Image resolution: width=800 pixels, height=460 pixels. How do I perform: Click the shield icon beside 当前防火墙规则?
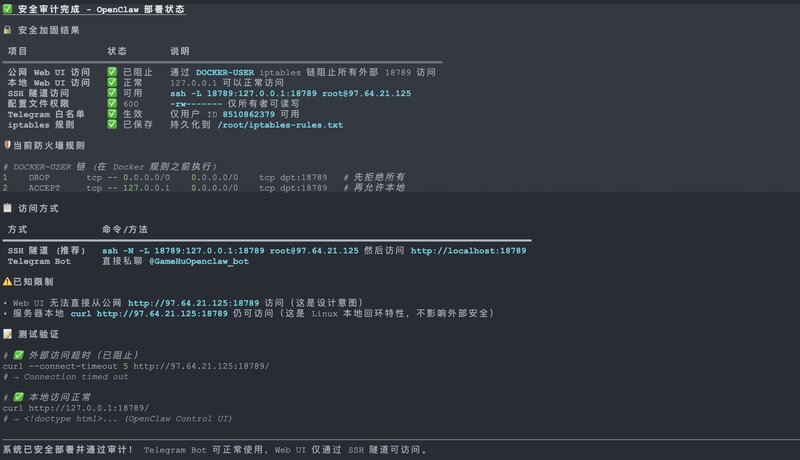pyautogui.click(x=8, y=146)
